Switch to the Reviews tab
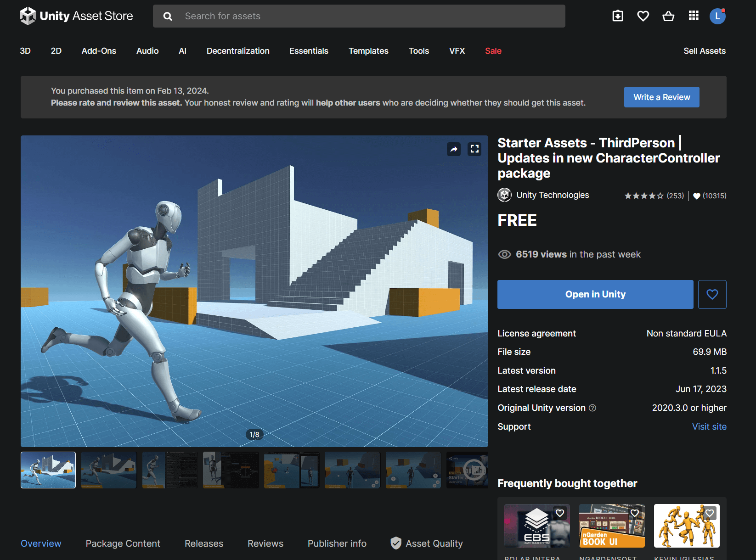756x560 pixels. 265,543
